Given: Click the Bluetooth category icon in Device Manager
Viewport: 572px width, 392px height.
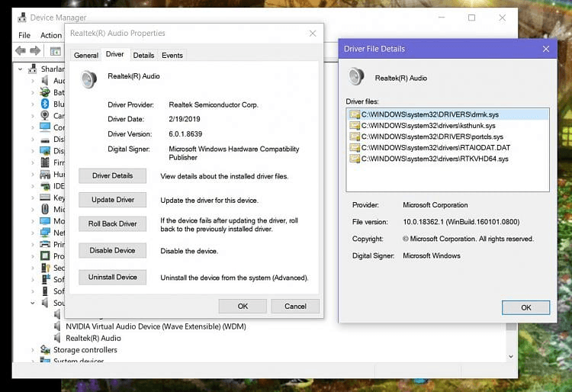Looking at the screenshot, I should 45,104.
